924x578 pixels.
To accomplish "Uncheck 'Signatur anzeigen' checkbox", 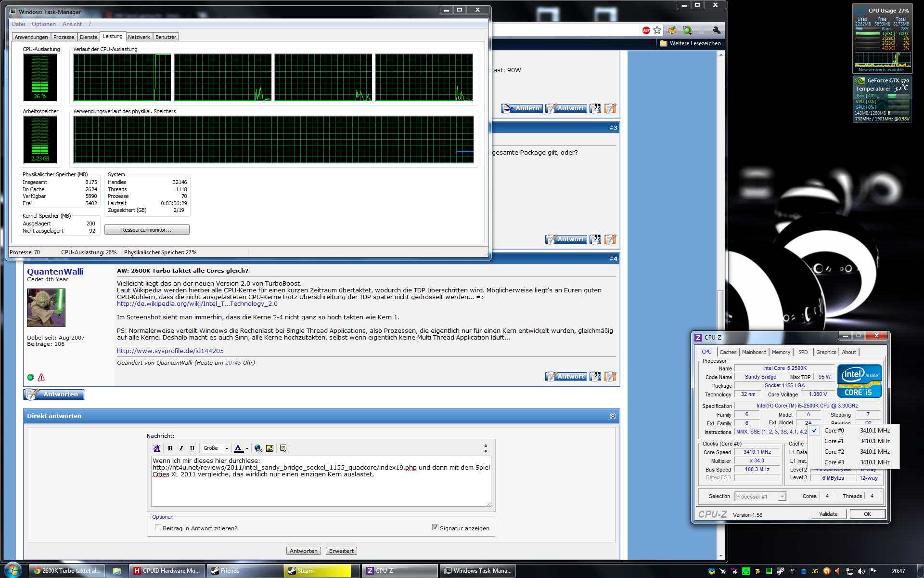I will [x=435, y=527].
